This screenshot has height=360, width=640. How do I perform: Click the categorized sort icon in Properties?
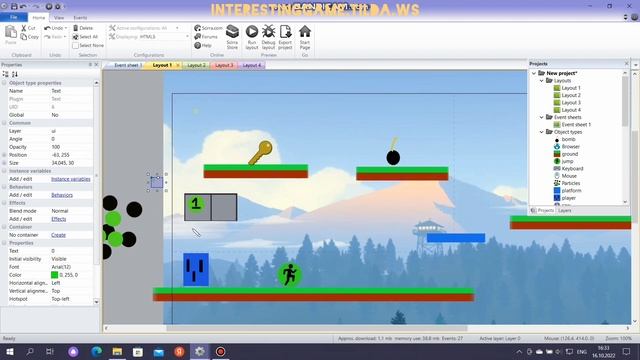pyautogui.click(x=6, y=74)
